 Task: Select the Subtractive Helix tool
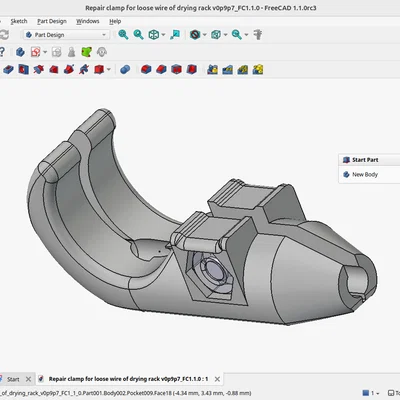coord(84,69)
